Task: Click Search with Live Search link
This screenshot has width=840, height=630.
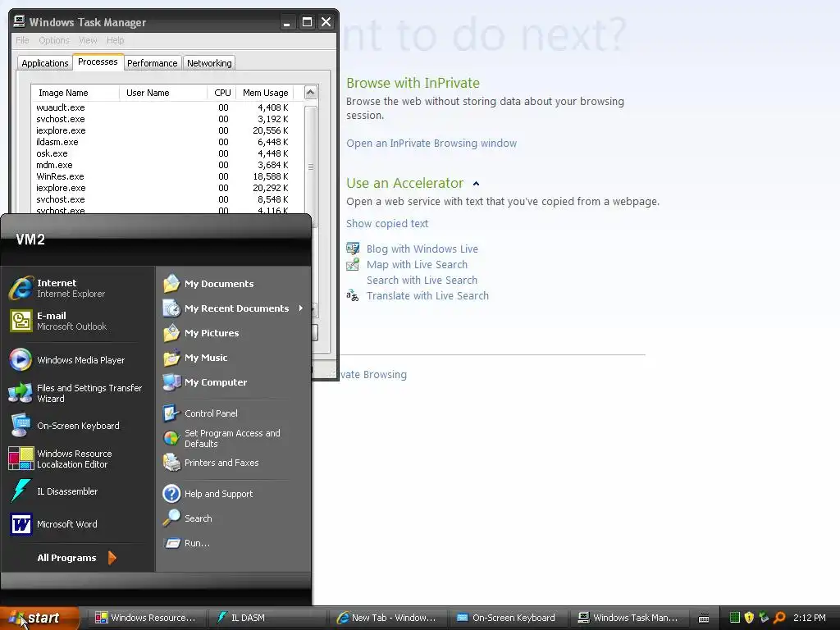Action: pos(422,280)
